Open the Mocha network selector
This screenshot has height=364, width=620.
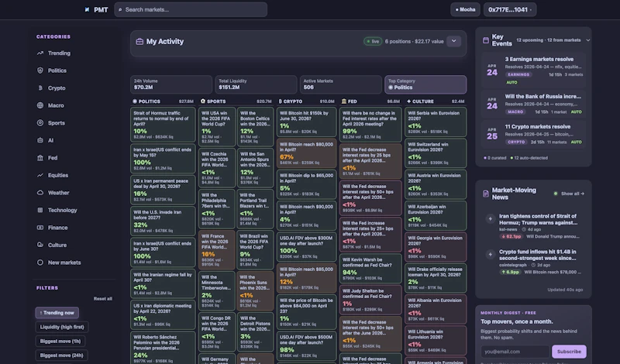coord(465,9)
